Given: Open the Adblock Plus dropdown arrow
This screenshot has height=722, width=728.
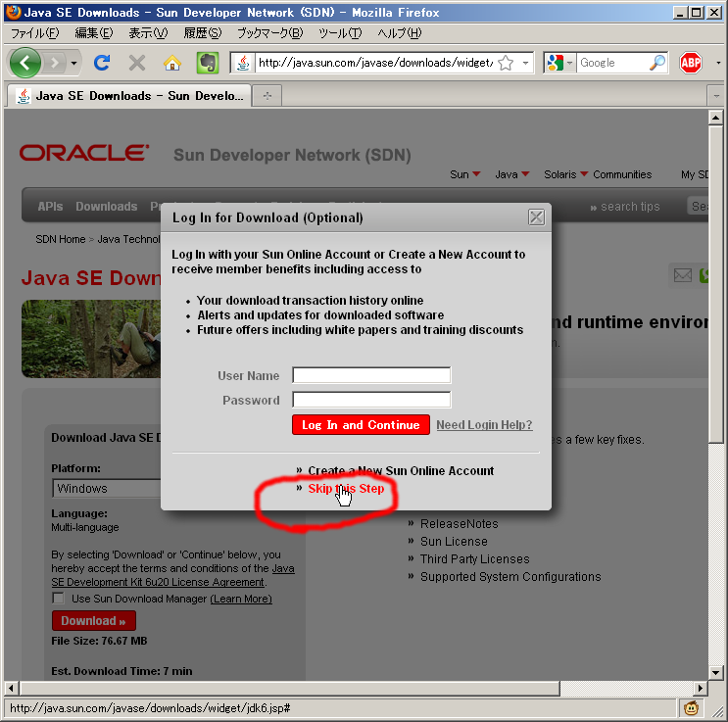Looking at the screenshot, I should pyautogui.click(x=718, y=63).
